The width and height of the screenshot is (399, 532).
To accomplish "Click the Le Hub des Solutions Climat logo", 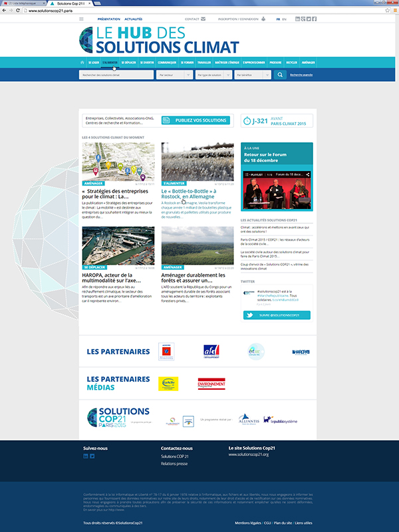I will tap(159, 40).
